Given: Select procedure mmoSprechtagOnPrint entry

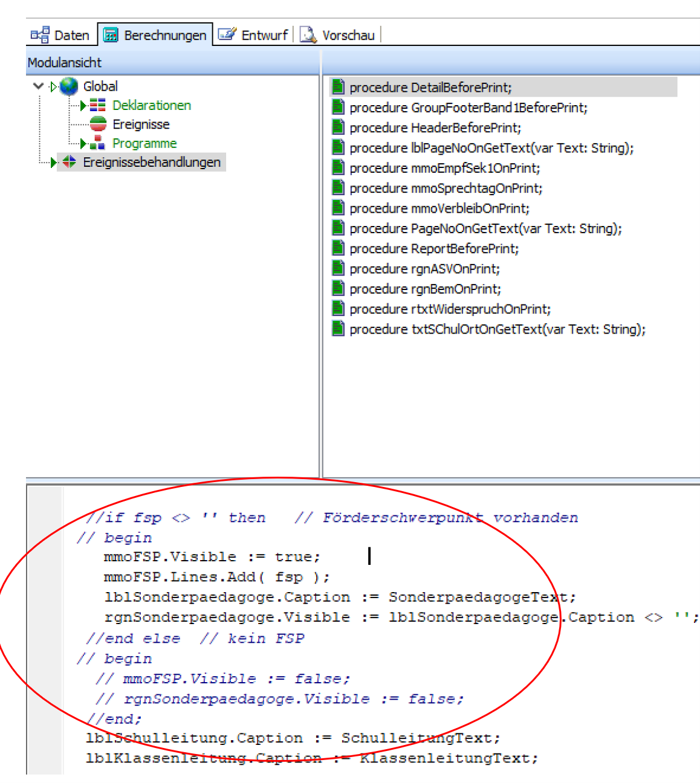Looking at the screenshot, I should [x=446, y=188].
